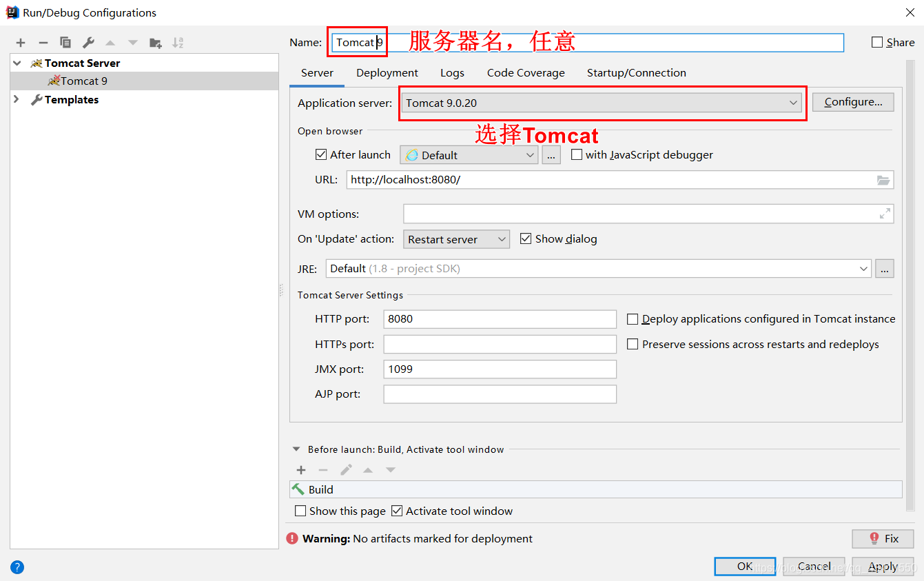Viewport: 924px width, 581px height.
Task: Enable Deploy applications configured in Tomcat instance
Action: pyautogui.click(x=633, y=319)
